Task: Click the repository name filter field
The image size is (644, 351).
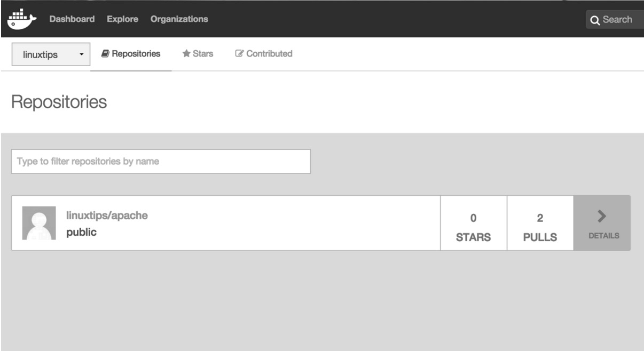Action: 160,160
